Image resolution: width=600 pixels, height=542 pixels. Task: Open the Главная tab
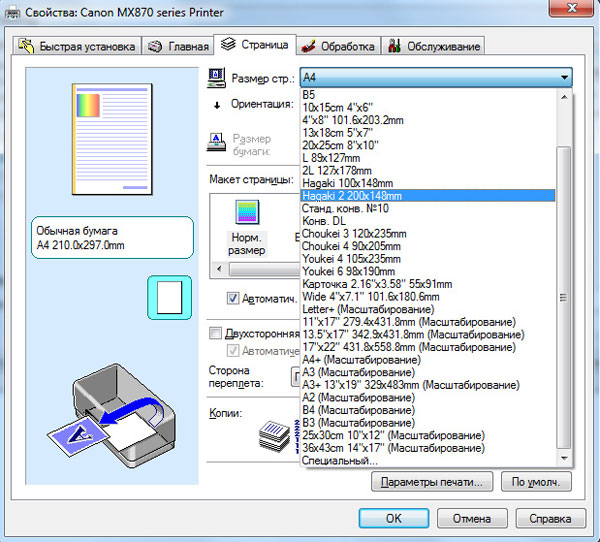(178, 46)
